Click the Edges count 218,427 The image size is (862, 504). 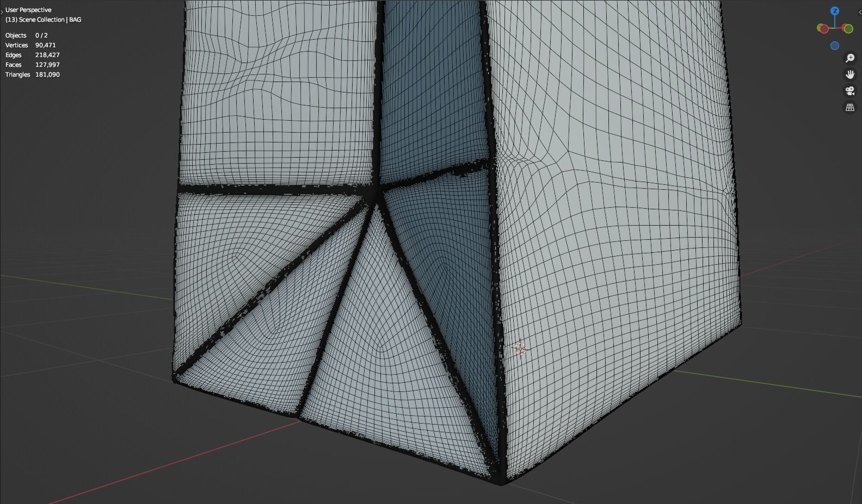tap(47, 55)
